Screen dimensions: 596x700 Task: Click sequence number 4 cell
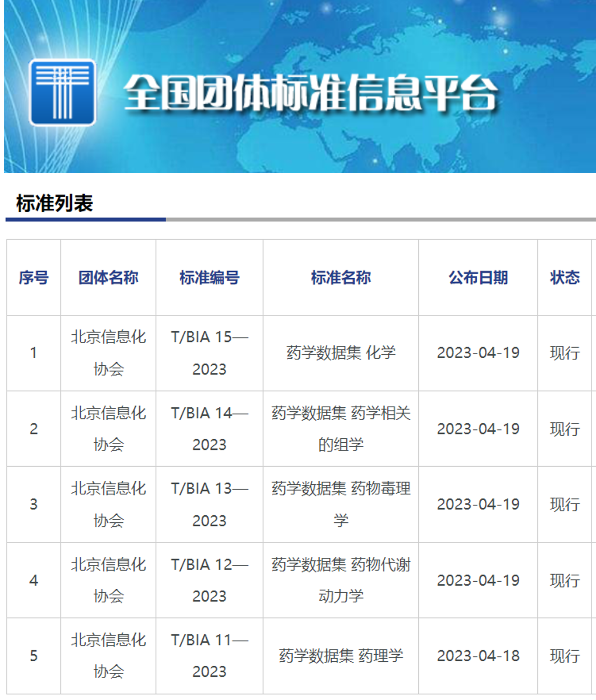pos(34,580)
